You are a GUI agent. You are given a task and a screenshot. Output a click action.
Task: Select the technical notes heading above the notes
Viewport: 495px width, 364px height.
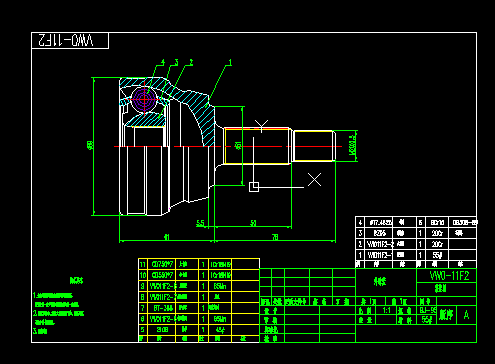pyautogui.click(x=76, y=281)
